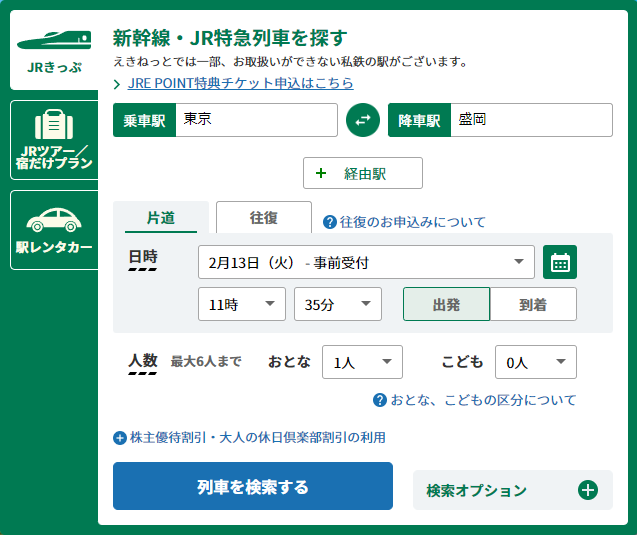Open 株主優待割引・大人の休日倶楽部割引の利用 link
The width and height of the screenshot is (637, 535).
(x=258, y=438)
